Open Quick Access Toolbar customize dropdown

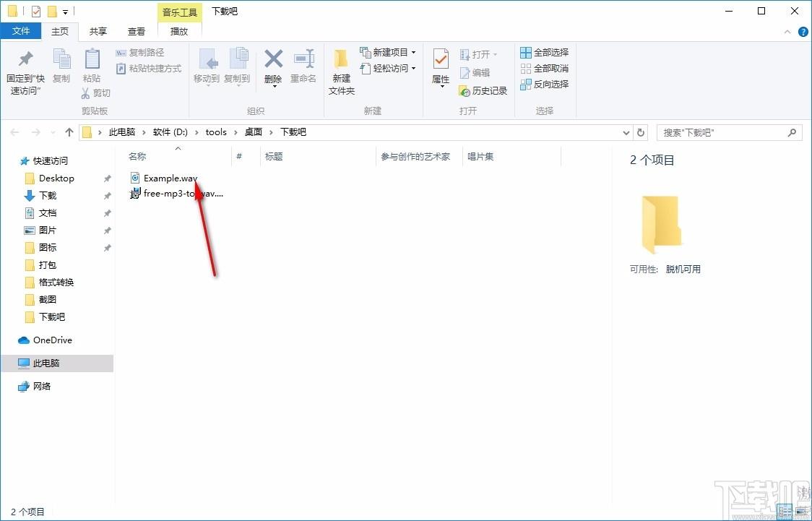tap(65, 12)
